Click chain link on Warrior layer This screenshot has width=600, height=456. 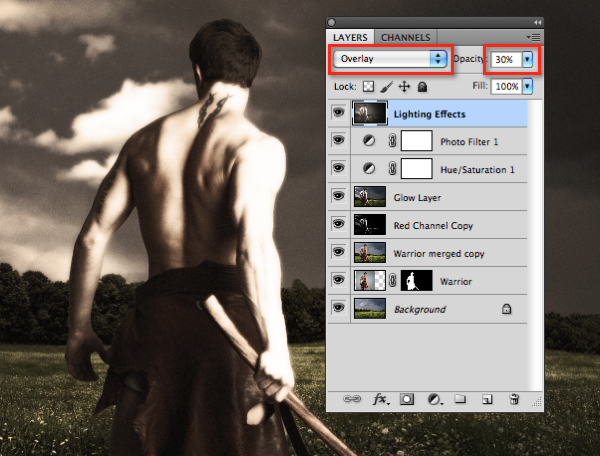click(392, 280)
